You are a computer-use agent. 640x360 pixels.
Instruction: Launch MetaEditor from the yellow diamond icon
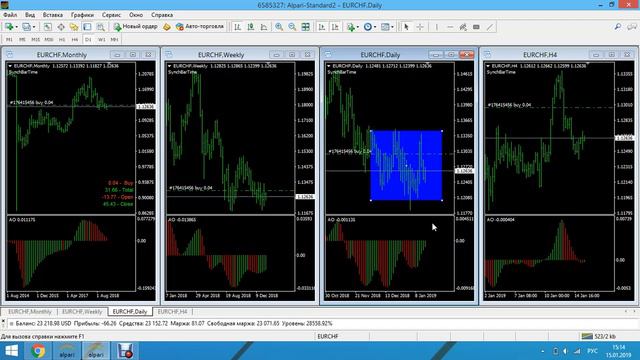pos(167,27)
